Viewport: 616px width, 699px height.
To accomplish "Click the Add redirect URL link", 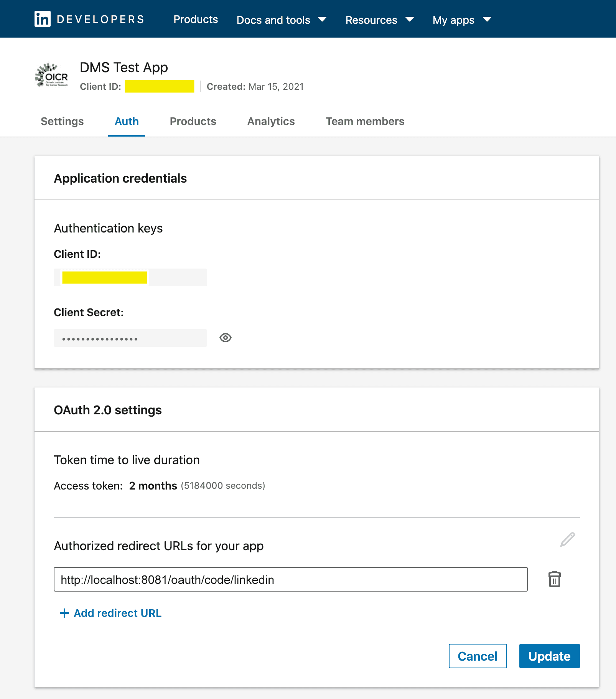I will point(117,613).
